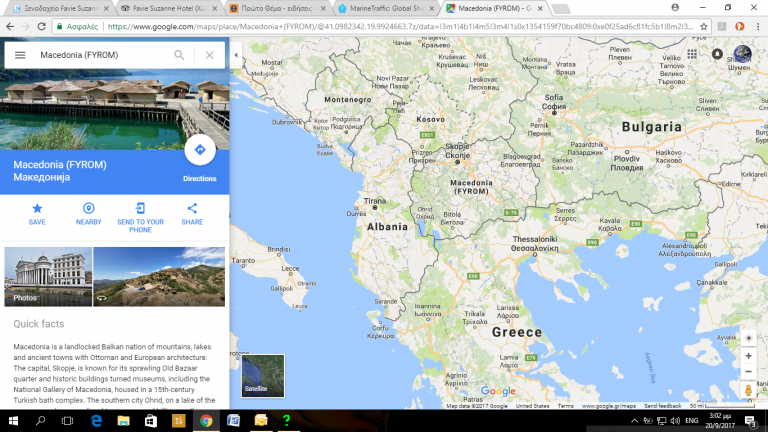Open the www.google.gr/maps link

[609, 406]
